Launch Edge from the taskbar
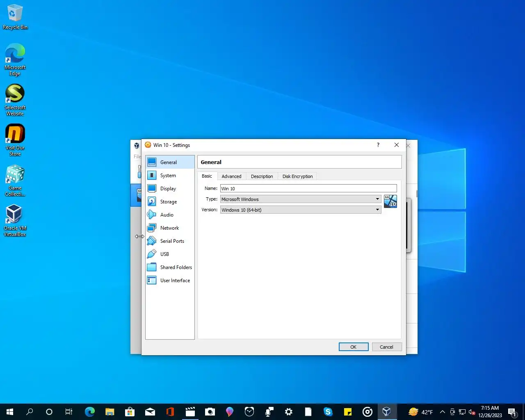Screen dimensions: 525x420 tap(90, 412)
